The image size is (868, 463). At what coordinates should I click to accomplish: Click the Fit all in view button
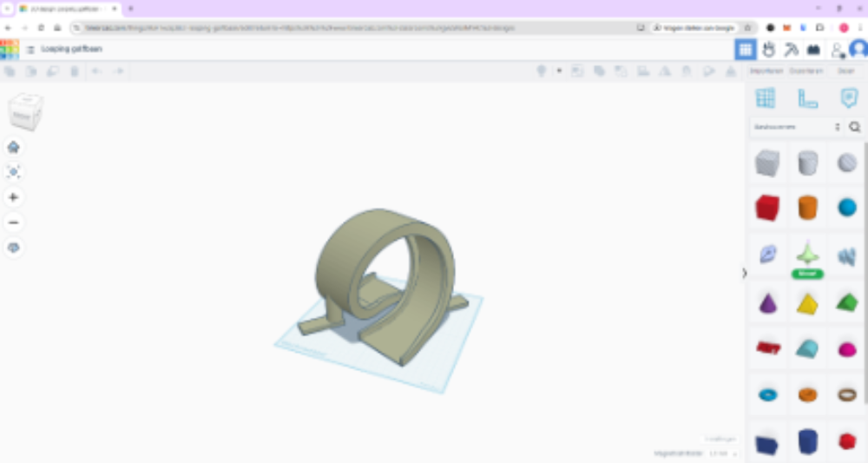tap(14, 172)
